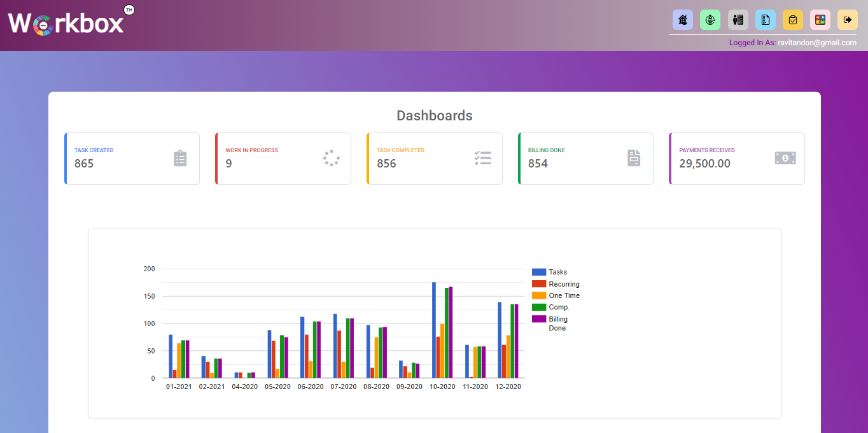Open the home icon in header

point(683,20)
